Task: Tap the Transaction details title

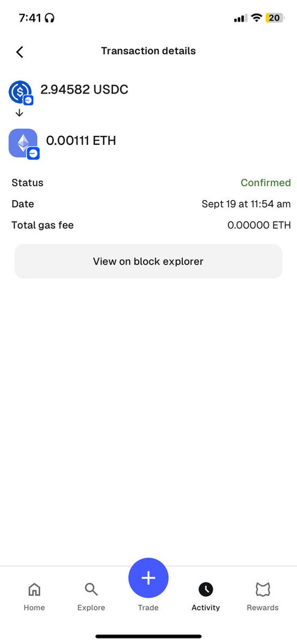Action: pos(148,51)
